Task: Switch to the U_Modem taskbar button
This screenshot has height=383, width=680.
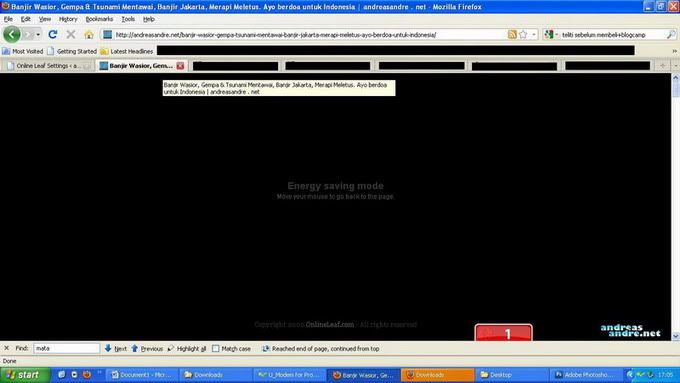Action: pyautogui.click(x=289, y=375)
